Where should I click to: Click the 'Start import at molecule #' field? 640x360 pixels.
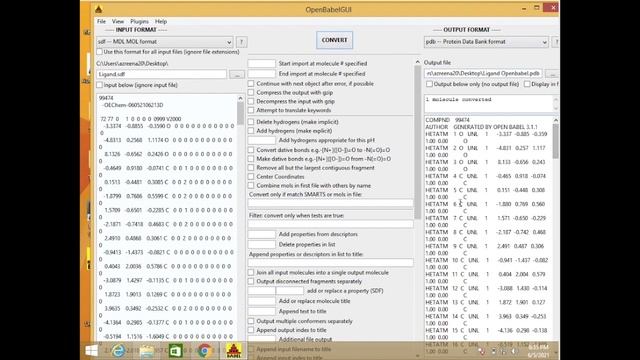[x=262, y=64]
